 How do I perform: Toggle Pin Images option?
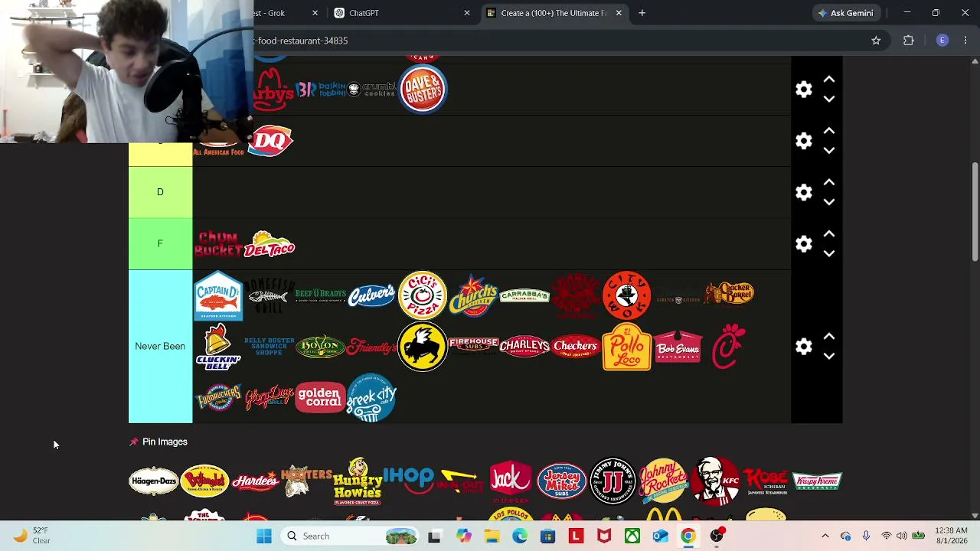coord(158,442)
